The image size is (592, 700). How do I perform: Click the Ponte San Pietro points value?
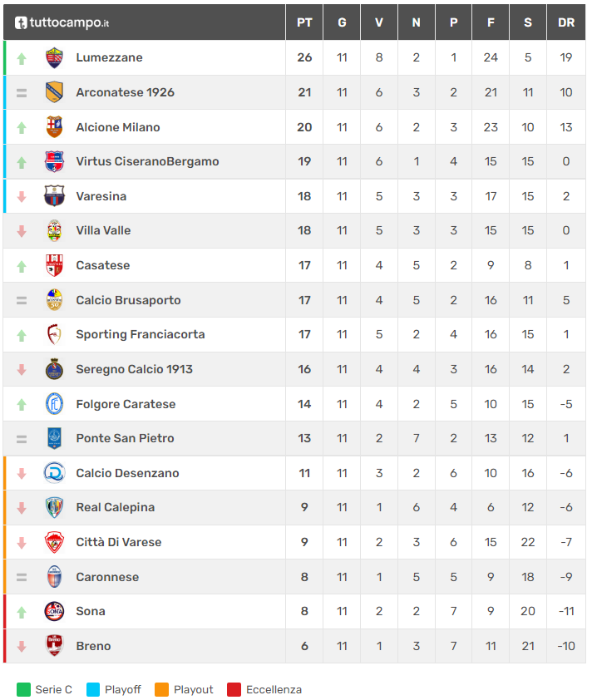pyautogui.click(x=304, y=438)
